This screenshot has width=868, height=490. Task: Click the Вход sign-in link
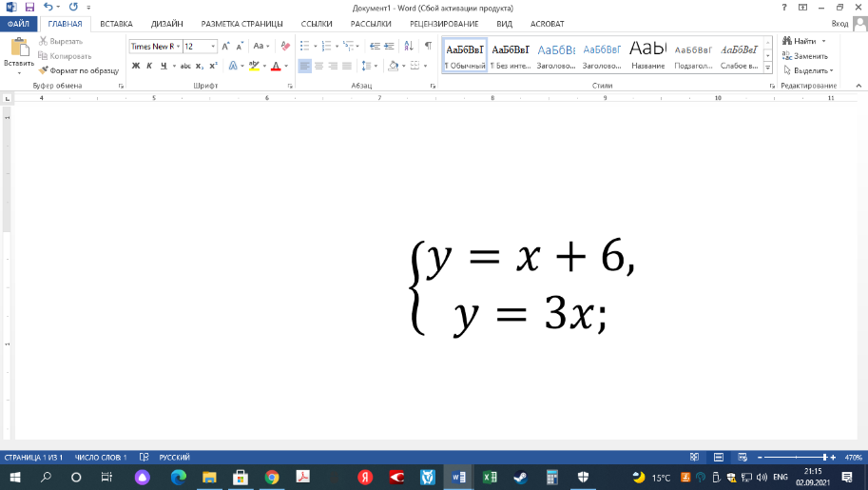[839, 24]
